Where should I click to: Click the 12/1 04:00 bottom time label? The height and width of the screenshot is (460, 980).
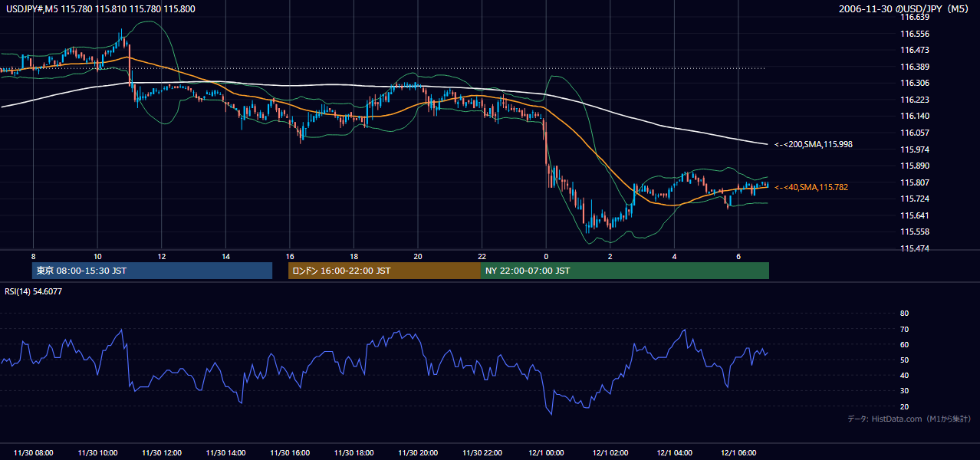pos(675,452)
